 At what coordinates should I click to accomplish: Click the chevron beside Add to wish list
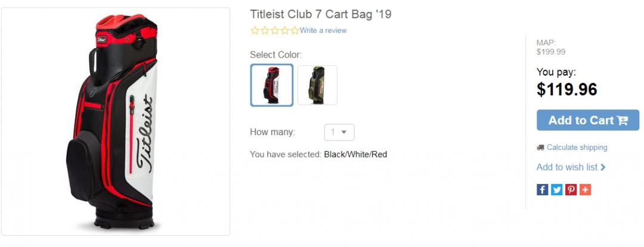[x=603, y=167]
